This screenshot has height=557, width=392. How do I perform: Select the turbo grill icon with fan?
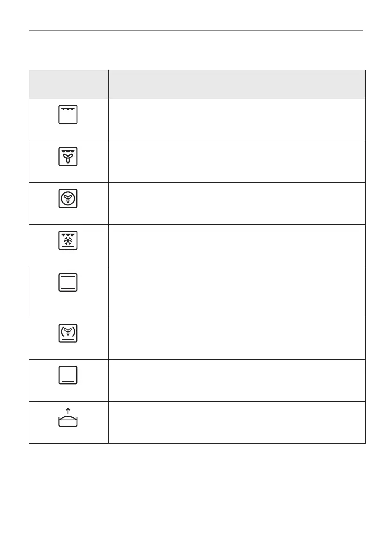click(68, 157)
